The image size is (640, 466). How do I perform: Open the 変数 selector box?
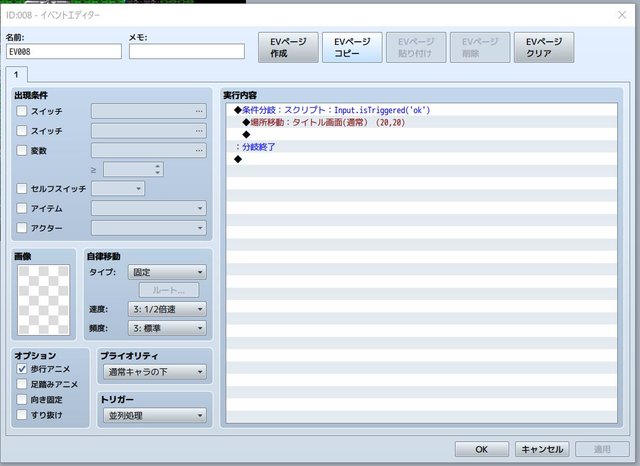pos(149,150)
